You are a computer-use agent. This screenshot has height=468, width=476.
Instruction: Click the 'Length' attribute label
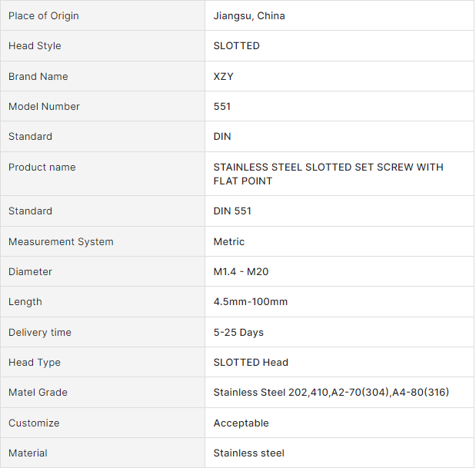tap(25, 302)
